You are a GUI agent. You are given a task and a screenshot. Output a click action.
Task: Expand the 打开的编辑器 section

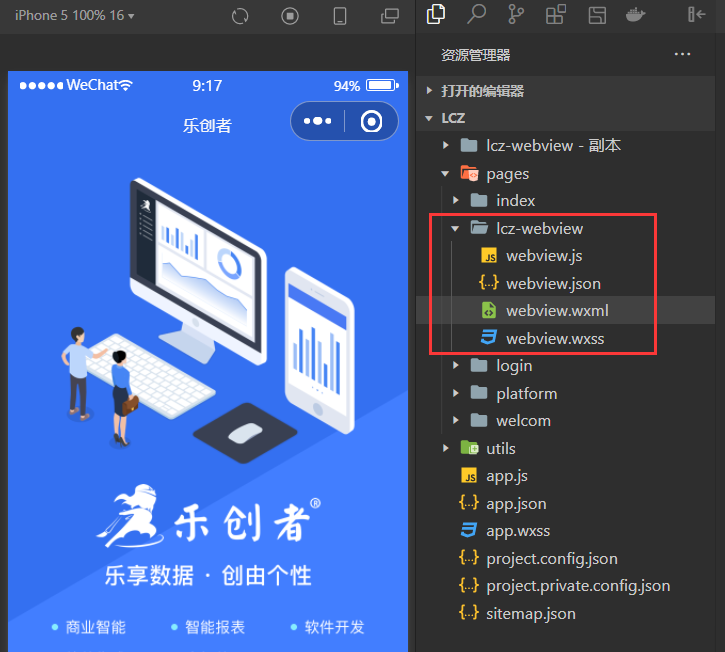483,91
